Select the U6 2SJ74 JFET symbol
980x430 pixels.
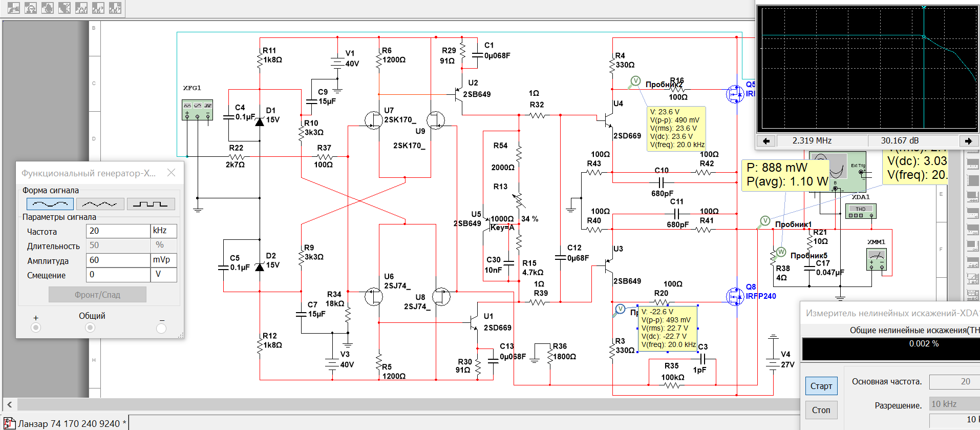373,296
